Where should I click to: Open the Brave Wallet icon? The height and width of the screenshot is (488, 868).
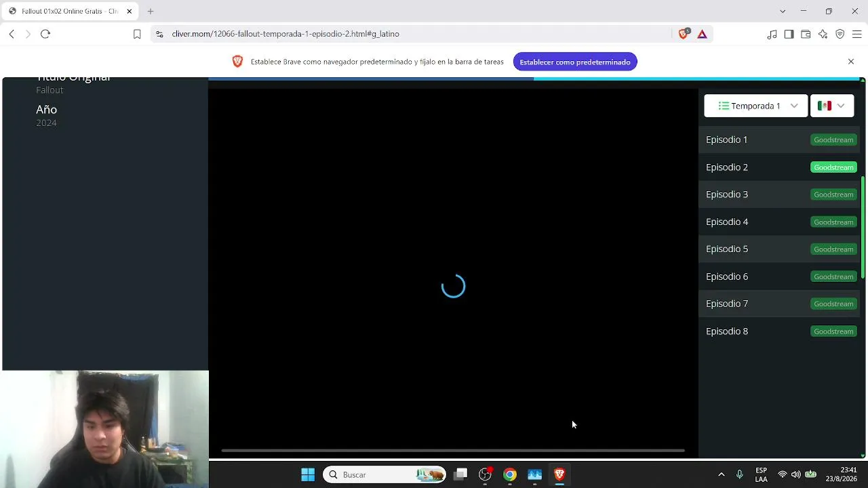pos(806,34)
